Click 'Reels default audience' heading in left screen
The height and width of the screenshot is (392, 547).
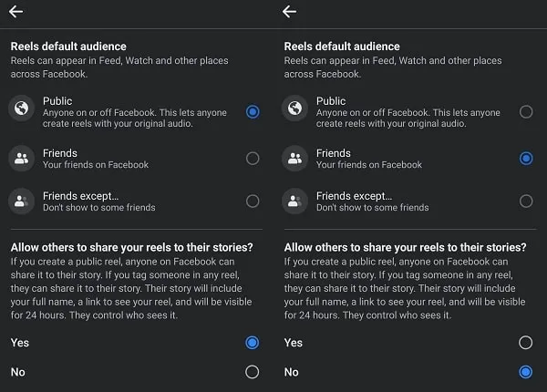pos(68,46)
